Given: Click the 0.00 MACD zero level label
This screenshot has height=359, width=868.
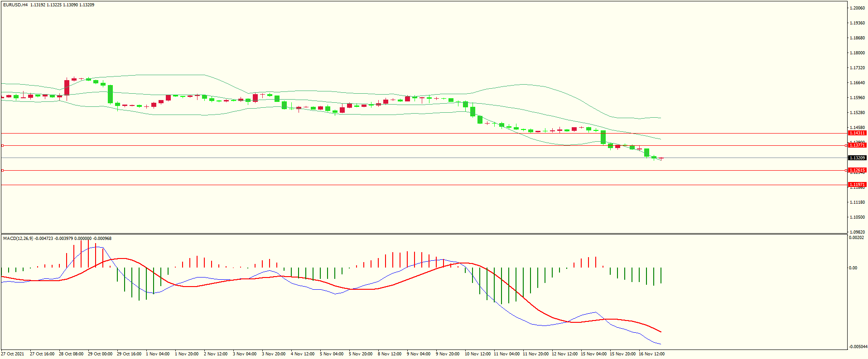Looking at the screenshot, I should tap(853, 268).
